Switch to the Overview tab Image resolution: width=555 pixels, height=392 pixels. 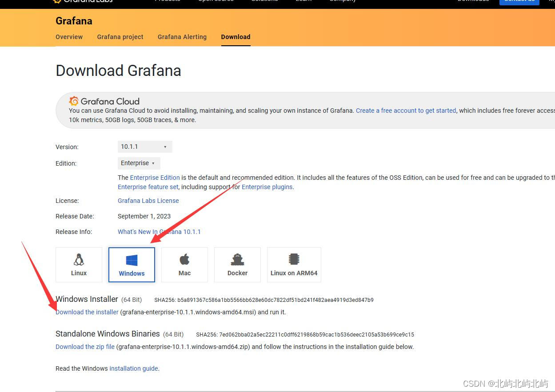coord(69,37)
